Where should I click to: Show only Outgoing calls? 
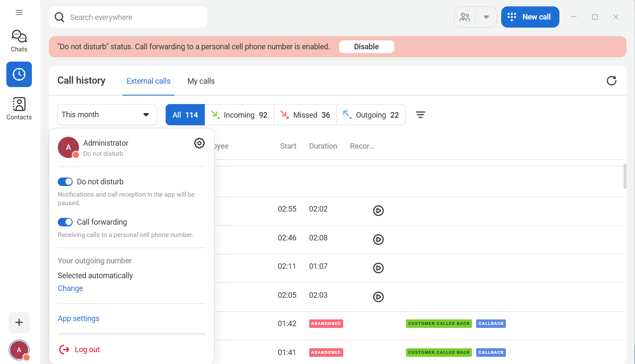coord(371,115)
